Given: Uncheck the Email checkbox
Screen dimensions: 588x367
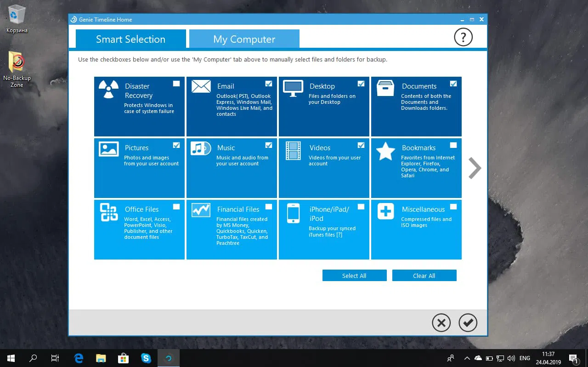Looking at the screenshot, I should point(269,84).
